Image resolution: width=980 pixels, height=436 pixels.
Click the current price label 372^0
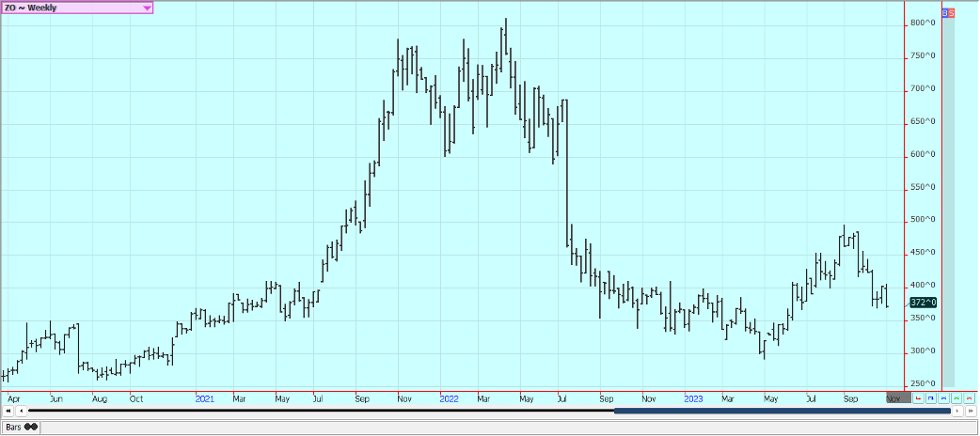pos(924,303)
